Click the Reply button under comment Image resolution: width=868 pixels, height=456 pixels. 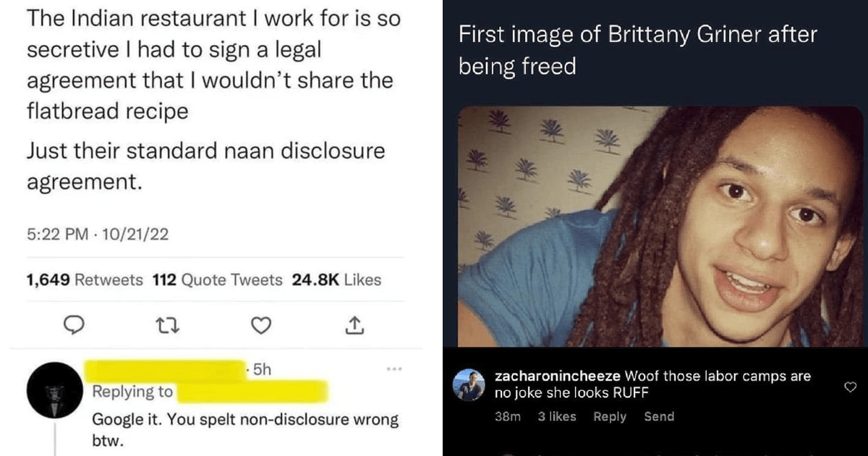tap(610, 416)
